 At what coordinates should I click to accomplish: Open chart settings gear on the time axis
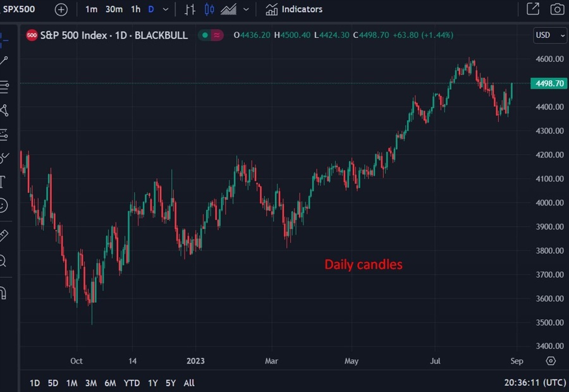pos(551,361)
